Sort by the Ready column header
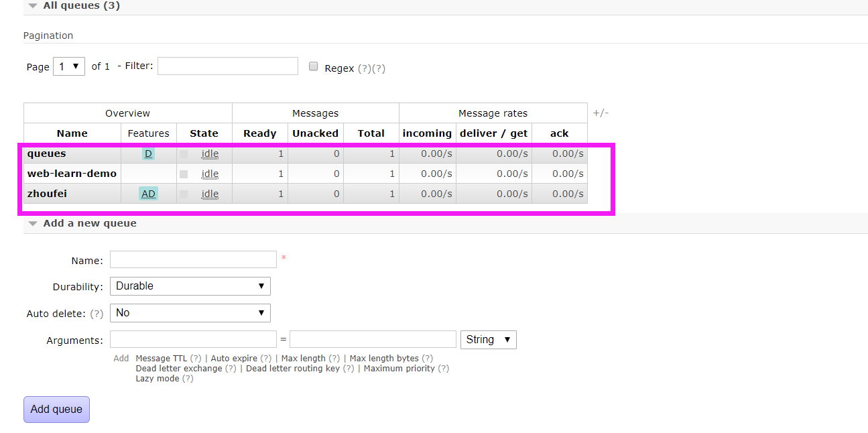 click(x=260, y=133)
